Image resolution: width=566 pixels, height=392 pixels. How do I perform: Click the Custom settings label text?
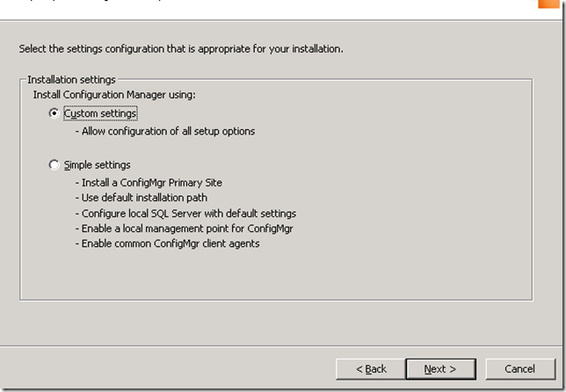pos(100,113)
